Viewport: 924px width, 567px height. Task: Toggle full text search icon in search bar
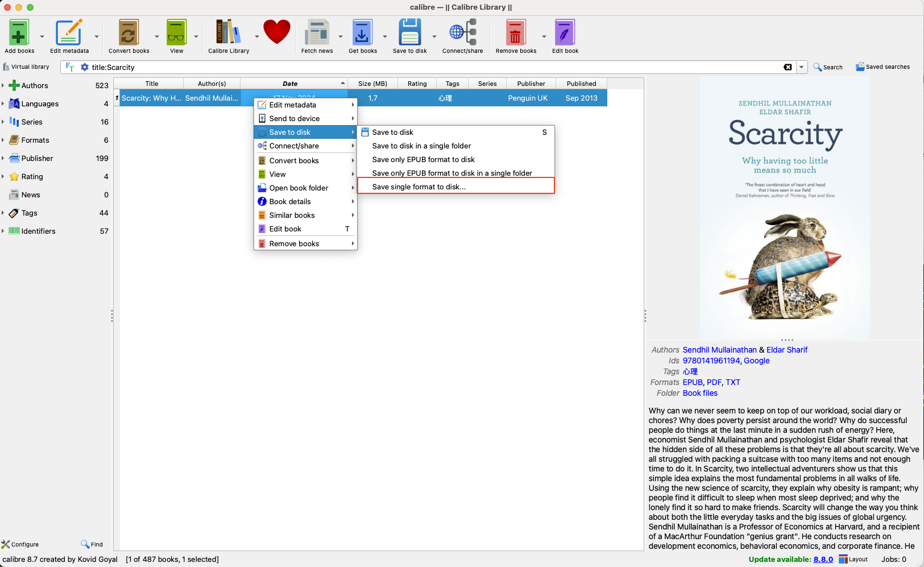pyautogui.click(x=70, y=67)
